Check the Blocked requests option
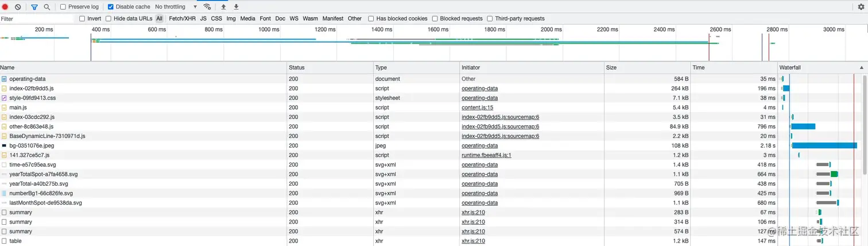The width and height of the screenshot is (868, 246). 435,18
